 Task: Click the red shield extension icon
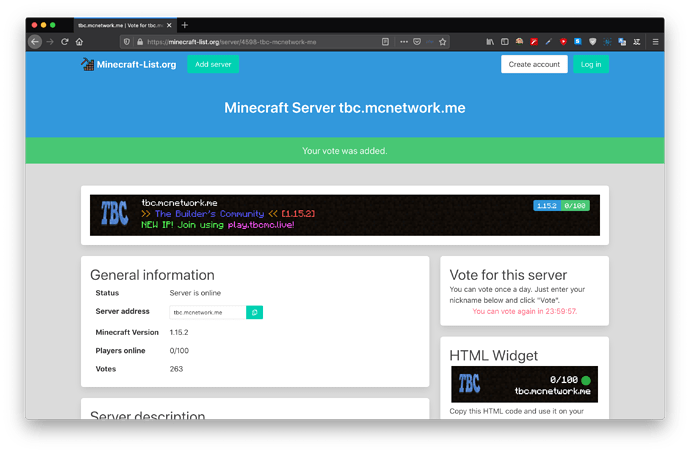click(563, 42)
